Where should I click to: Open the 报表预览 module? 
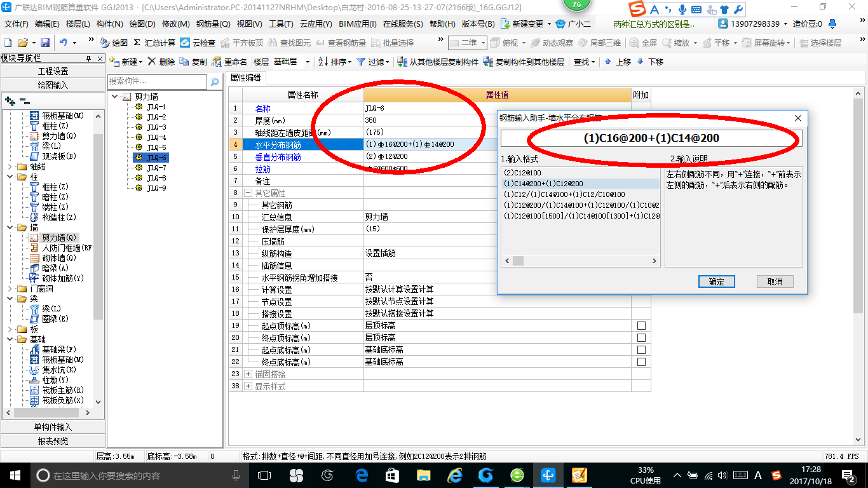[53, 441]
